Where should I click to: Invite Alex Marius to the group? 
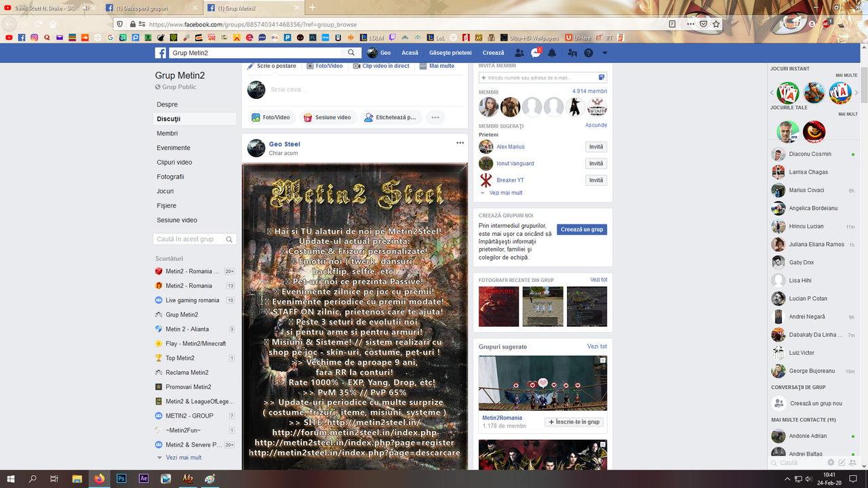596,147
